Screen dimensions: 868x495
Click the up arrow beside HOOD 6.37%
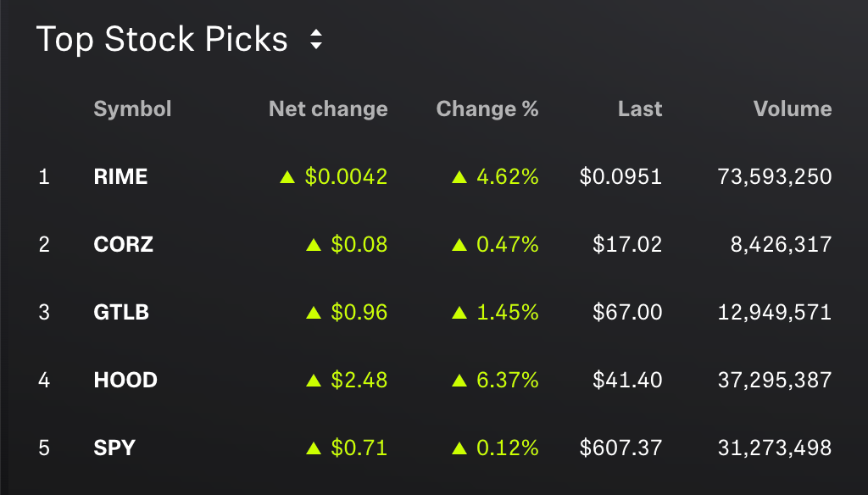pyautogui.click(x=459, y=381)
